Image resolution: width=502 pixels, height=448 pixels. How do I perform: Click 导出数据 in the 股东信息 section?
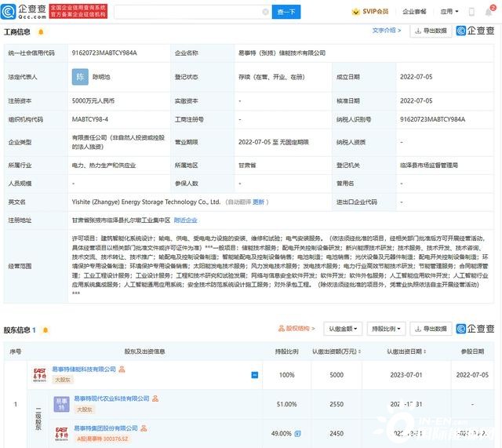coord(431,329)
